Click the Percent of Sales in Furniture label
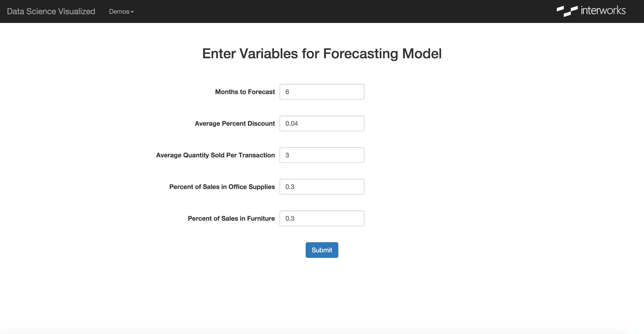 point(231,219)
